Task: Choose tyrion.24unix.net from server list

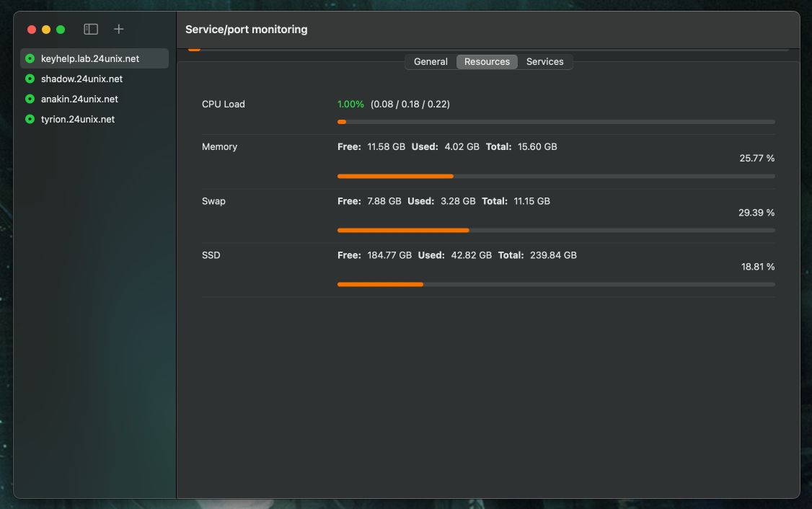Action: click(x=78, y=120)
